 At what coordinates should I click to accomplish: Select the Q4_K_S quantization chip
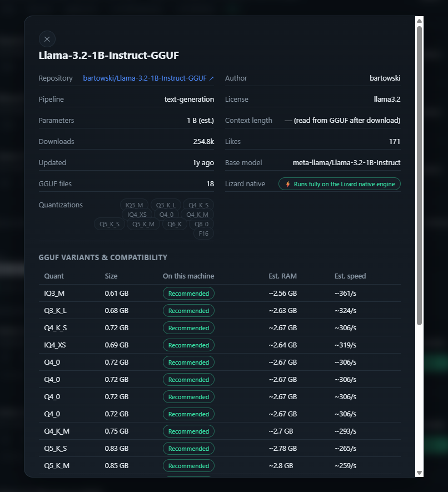click(198, 205)
